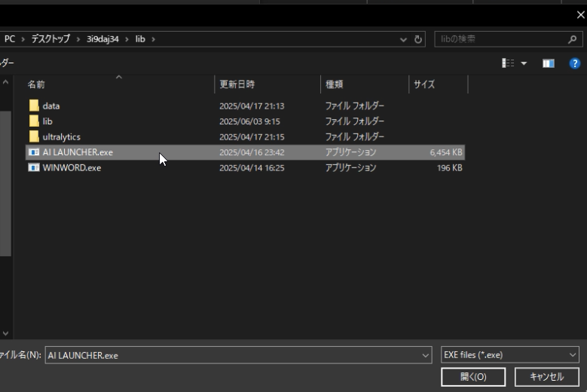
Task: Open the help question mark icon
Action: click(574, 64)
